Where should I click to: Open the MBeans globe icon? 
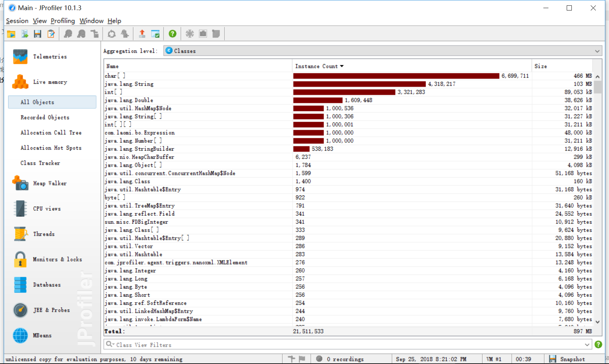pyautogui.click(x=20, y=335)
